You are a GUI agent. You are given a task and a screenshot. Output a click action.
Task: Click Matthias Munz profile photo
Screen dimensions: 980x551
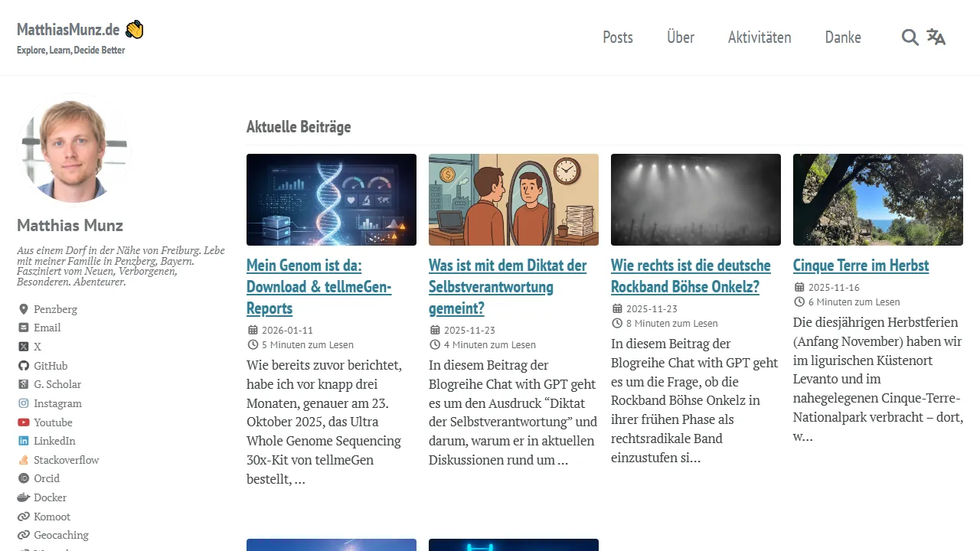pyautogui.click(x=73, y=149)
